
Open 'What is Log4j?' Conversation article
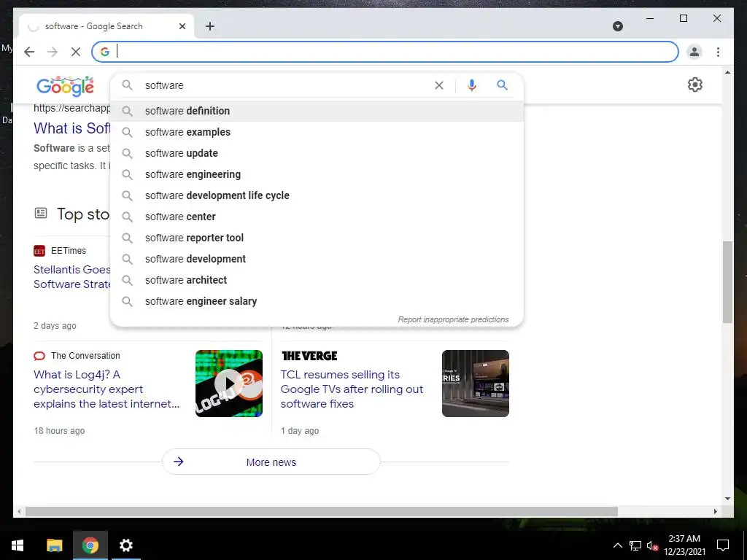107,389
